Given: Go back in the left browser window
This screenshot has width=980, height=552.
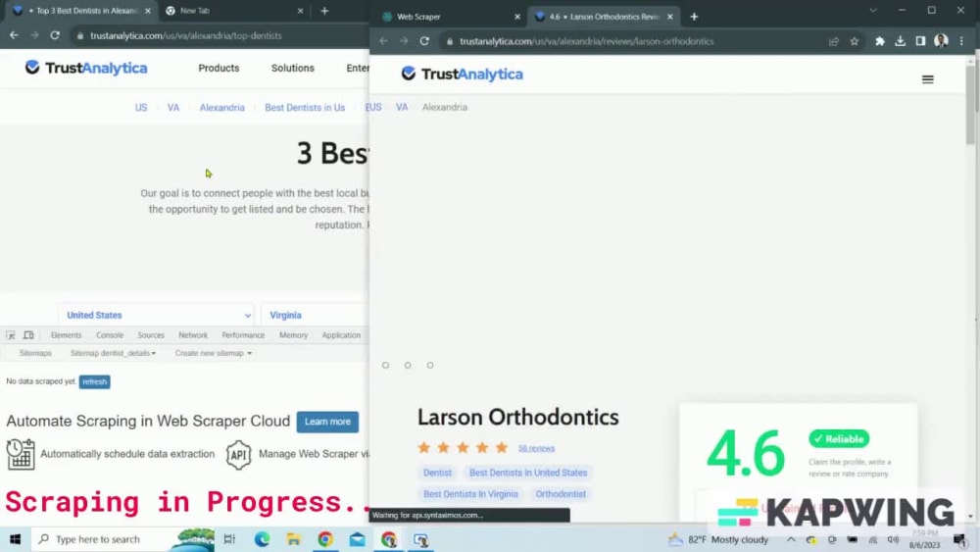Looking at the screenshot, I should point(14,35).
